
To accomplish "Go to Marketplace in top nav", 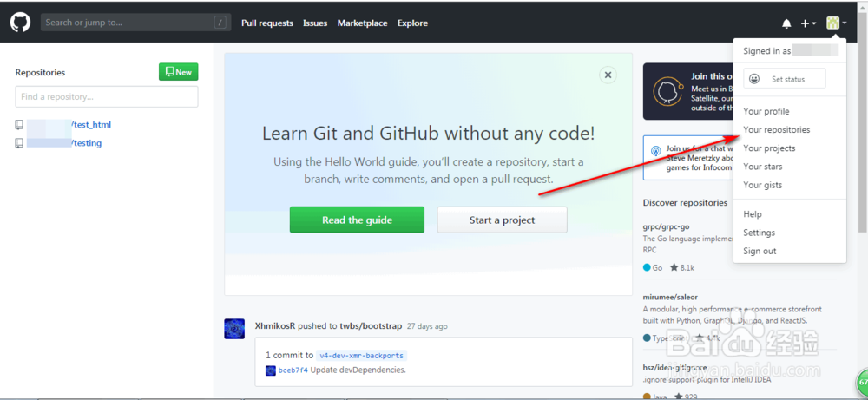I will point(363,23).
